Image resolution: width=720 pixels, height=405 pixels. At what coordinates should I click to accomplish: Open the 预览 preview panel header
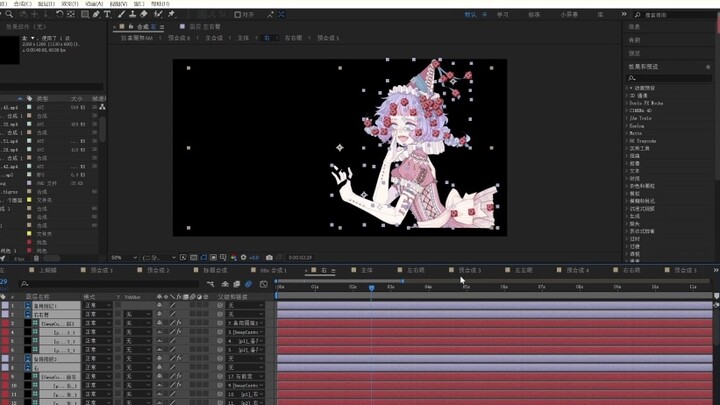point(634,53)
